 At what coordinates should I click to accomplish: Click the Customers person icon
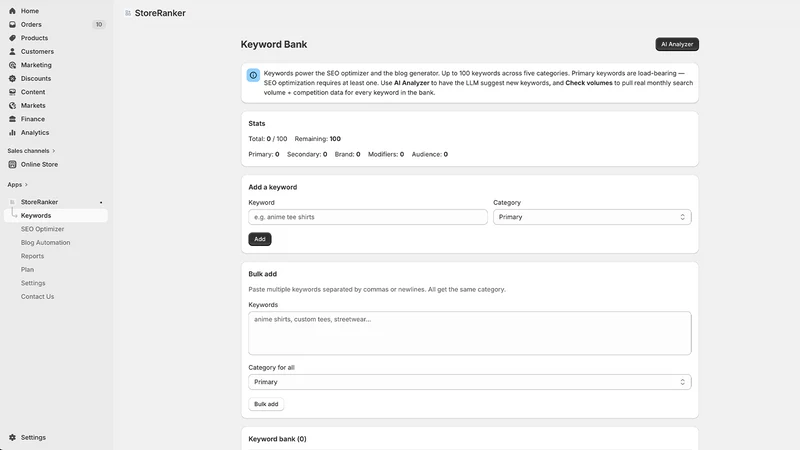[12, 52]
